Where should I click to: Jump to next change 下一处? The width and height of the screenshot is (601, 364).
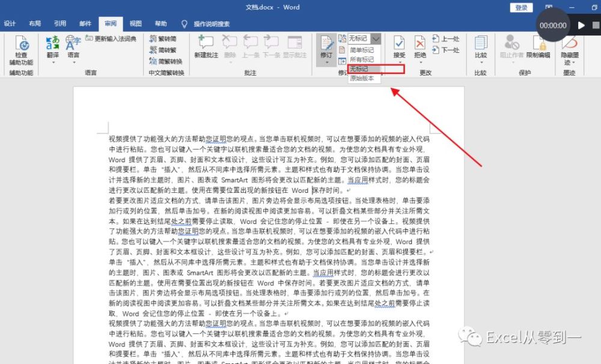tap(445, 50)
